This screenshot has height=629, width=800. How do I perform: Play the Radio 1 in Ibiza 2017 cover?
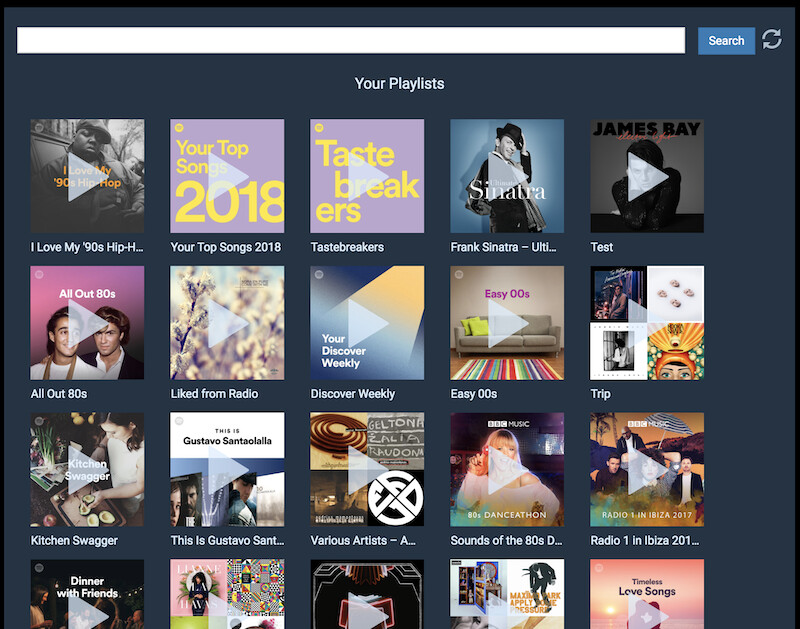[x=647, y=469]
